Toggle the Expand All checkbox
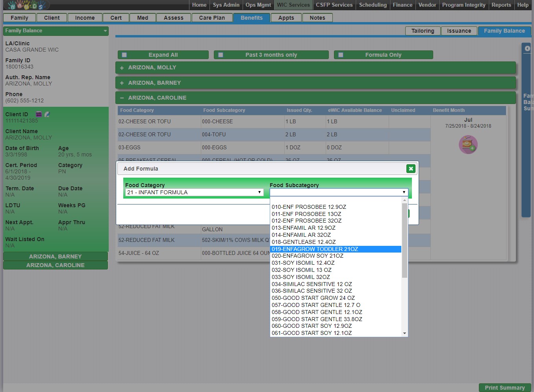This screenshot has width=534, height=392. click(x=124, y=55)
